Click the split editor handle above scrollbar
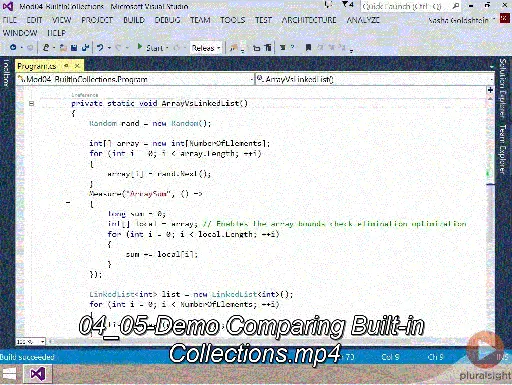The image size is (512, 385). pyautogui.click(x=490, y=90)
